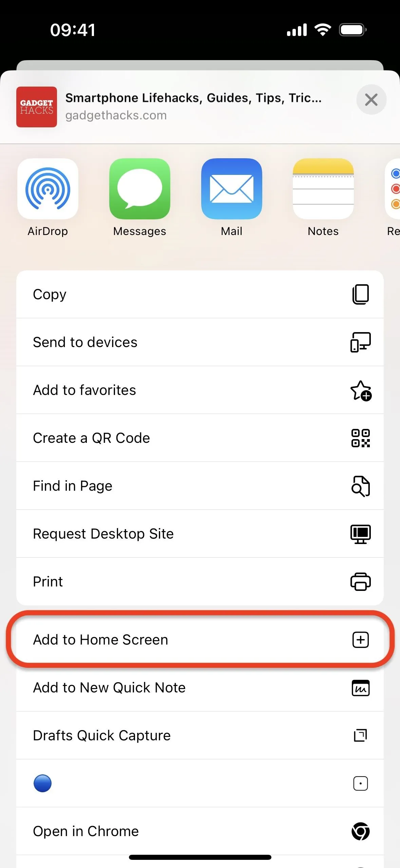Select the Copy action

pos(200,294)
